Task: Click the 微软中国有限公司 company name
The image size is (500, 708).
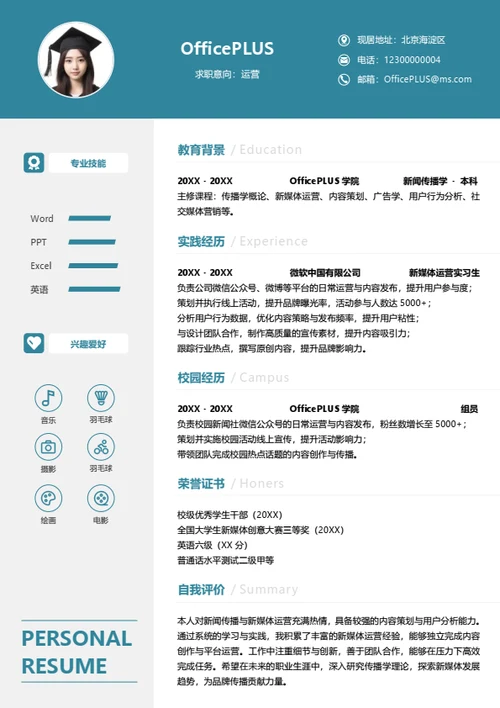Action: pyautogui.click(x=325, y=273)
